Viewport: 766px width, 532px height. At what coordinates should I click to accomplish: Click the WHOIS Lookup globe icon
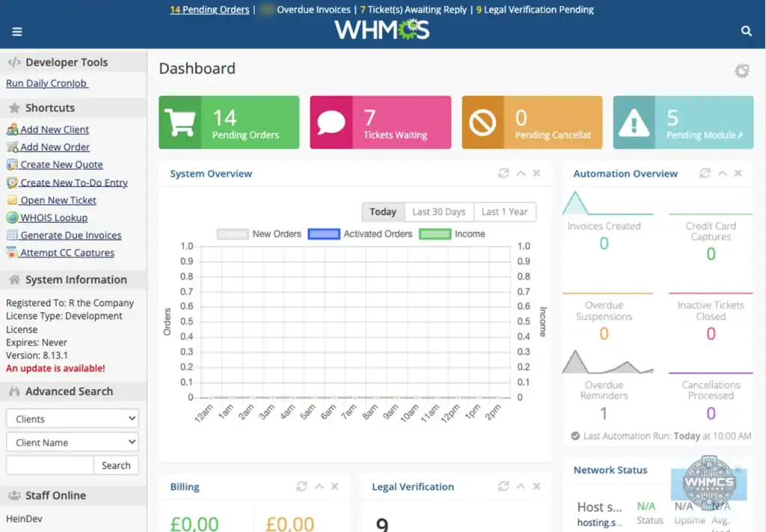[x=12, y=218]
